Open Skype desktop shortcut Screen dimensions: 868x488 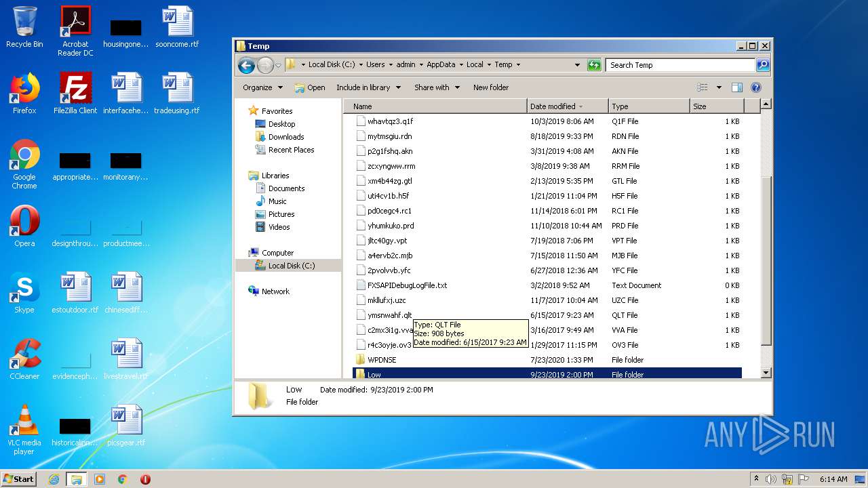coord(24,293)
